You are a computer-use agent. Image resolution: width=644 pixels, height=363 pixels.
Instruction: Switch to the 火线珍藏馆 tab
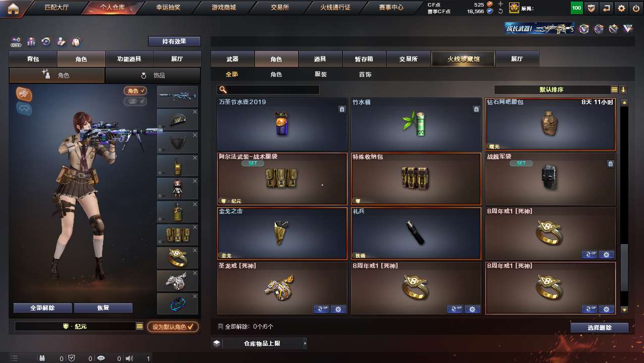463,59
